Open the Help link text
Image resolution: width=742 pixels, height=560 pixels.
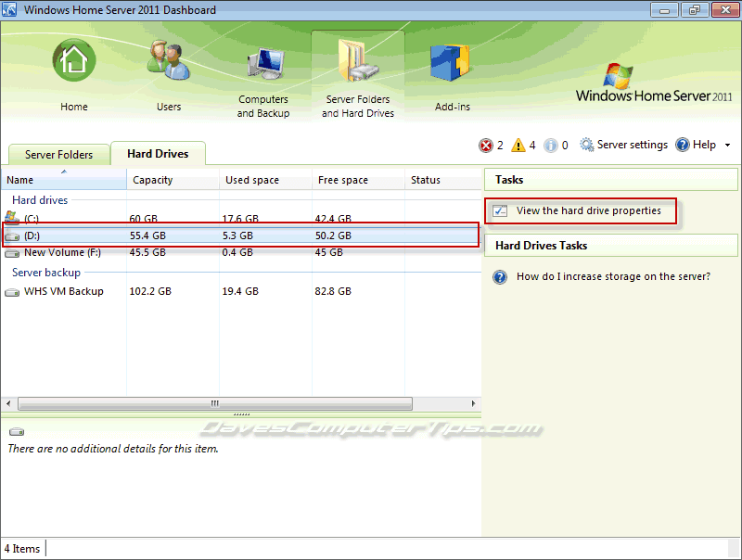pos(704,145)
